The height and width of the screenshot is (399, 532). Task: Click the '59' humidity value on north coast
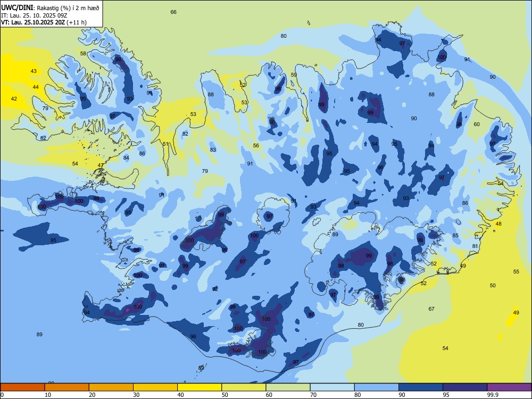coord(294,75)
